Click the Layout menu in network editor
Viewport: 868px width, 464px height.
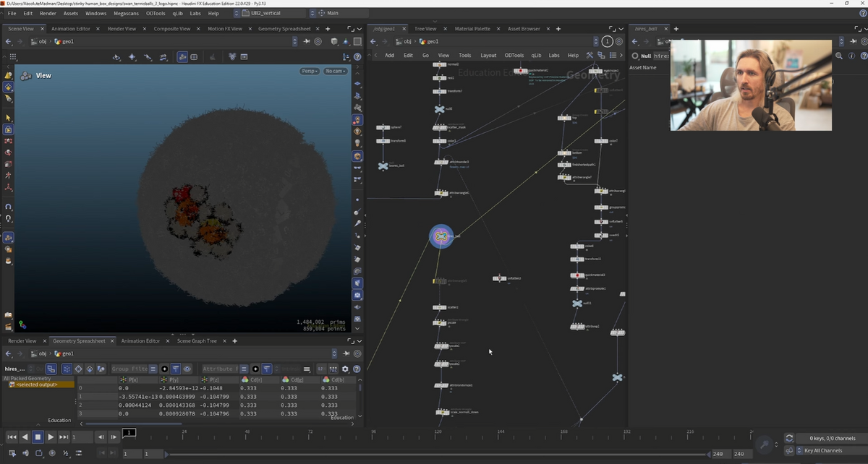coord(488,55)
